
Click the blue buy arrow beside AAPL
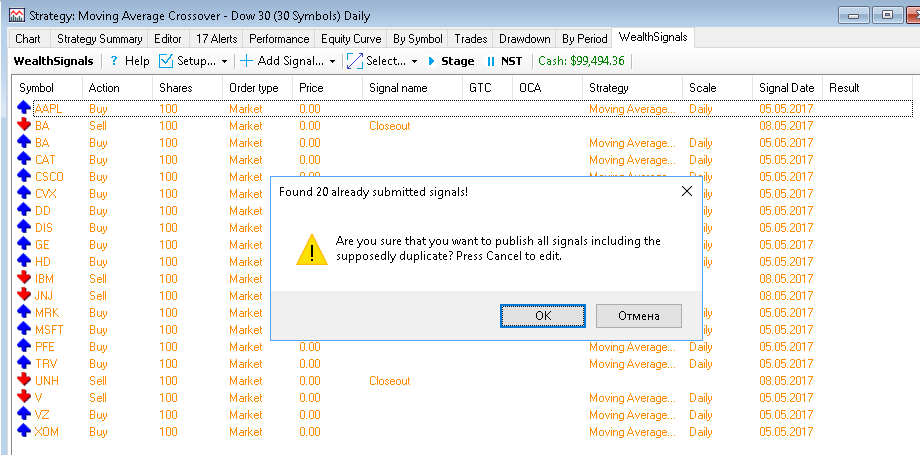tap(24, 108)
